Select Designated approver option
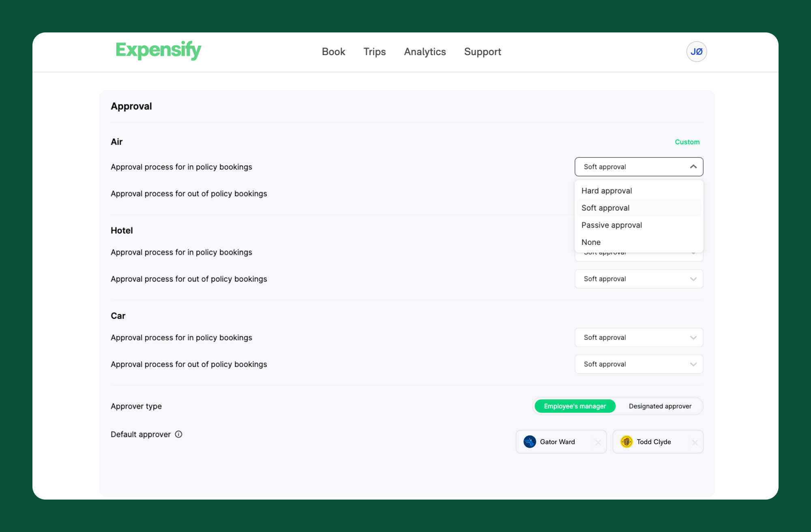The height and width of the screenshot is (532, 811). point(660,405)
